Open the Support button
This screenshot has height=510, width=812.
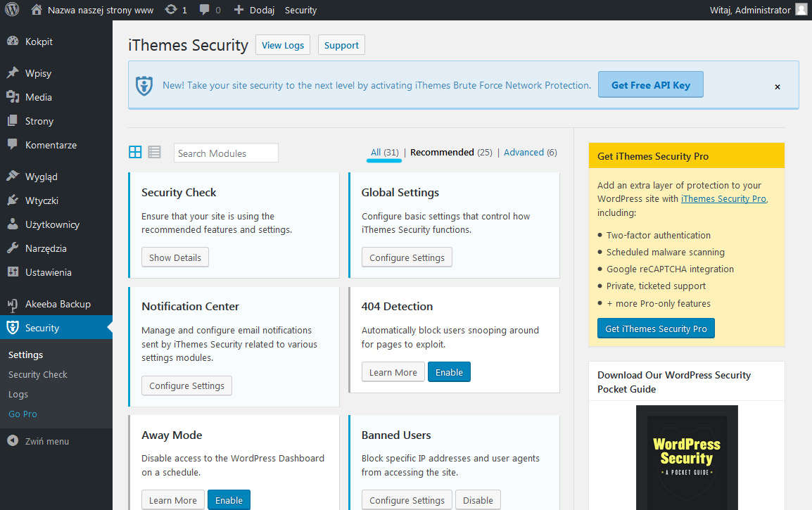click(341, 45)
